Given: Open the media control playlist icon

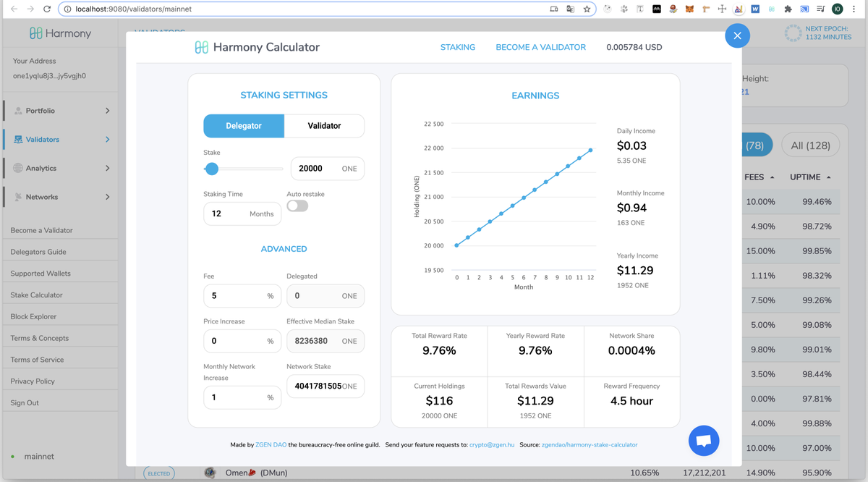Looking at the screenshot, I should pos(821,9).
